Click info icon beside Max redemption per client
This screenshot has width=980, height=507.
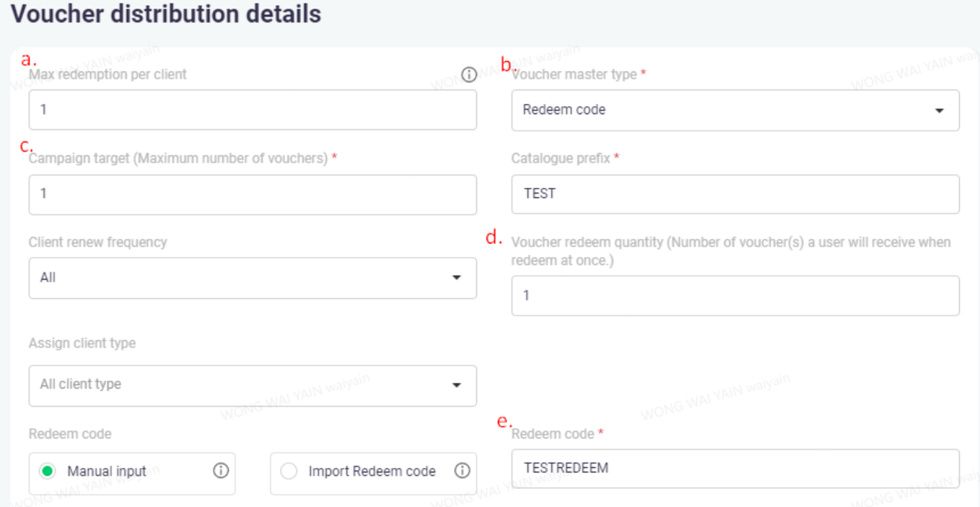[x=468, y=74]
